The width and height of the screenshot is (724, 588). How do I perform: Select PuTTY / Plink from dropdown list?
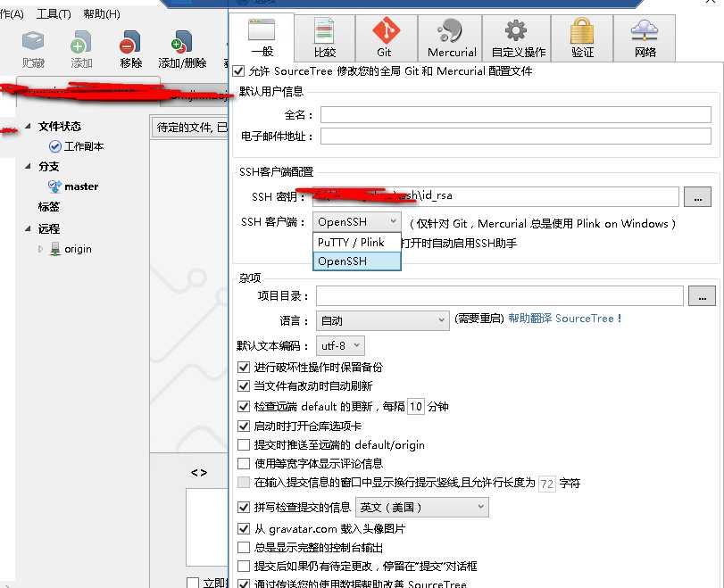[357, 243]
